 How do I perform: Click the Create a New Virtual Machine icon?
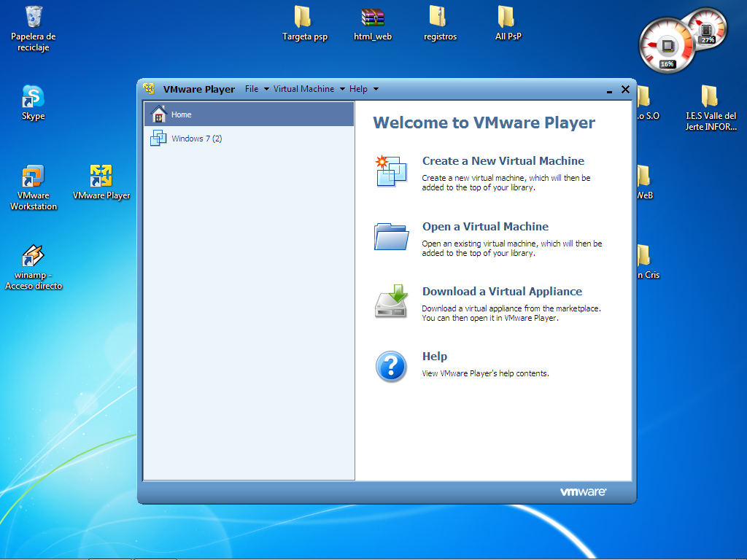pyautogui.click(x=391, y=171)
